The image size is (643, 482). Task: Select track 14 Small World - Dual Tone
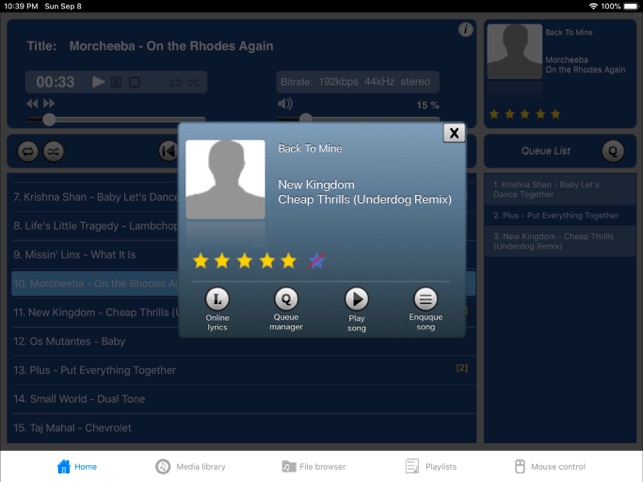pos(244,399)
